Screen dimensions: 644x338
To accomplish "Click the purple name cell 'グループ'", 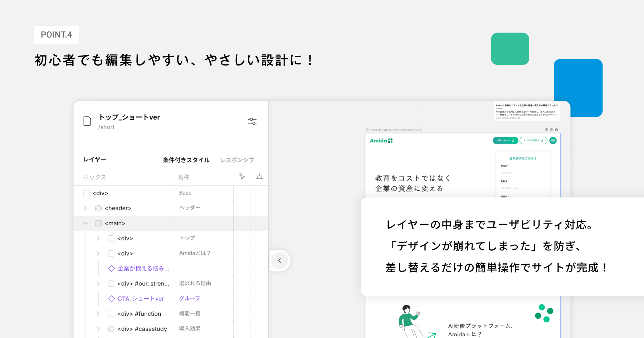I will coord(190,298).
